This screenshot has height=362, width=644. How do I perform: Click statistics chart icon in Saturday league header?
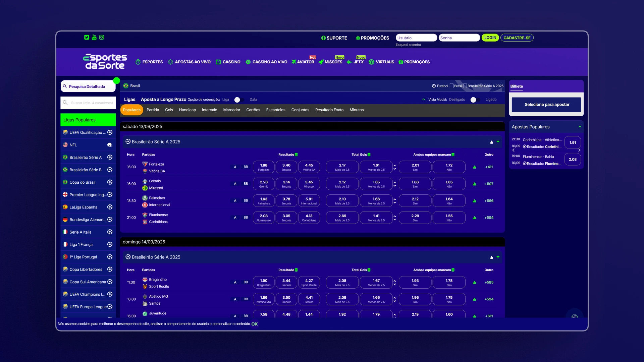click(491, 142)
